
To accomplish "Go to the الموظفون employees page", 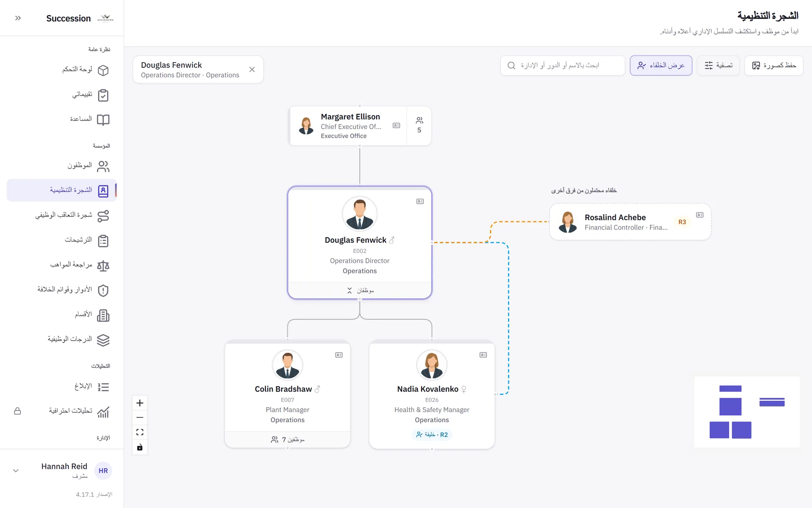I will pos(62,166).
